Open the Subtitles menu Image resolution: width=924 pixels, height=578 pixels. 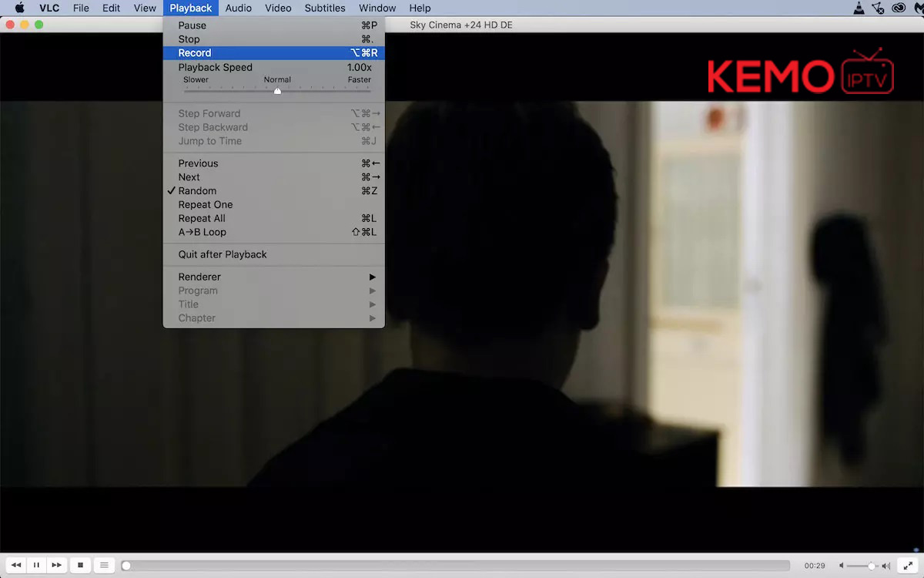pyautogui.click(x=325, y=8)
